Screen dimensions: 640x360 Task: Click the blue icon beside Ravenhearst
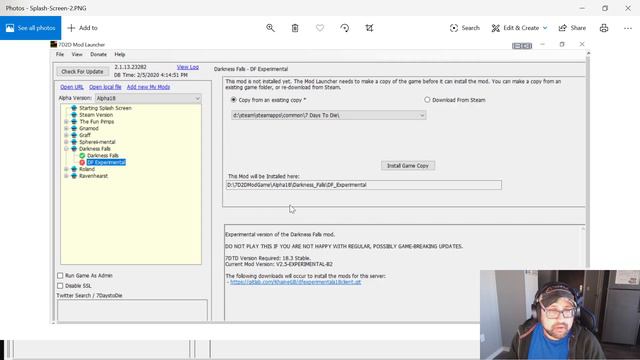[74, 176]
